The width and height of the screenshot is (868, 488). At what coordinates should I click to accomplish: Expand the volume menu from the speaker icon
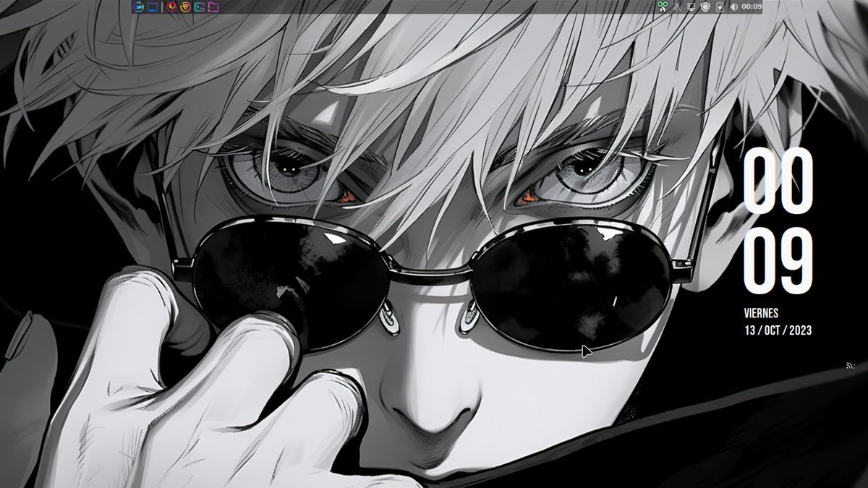(x=733, y=7)
